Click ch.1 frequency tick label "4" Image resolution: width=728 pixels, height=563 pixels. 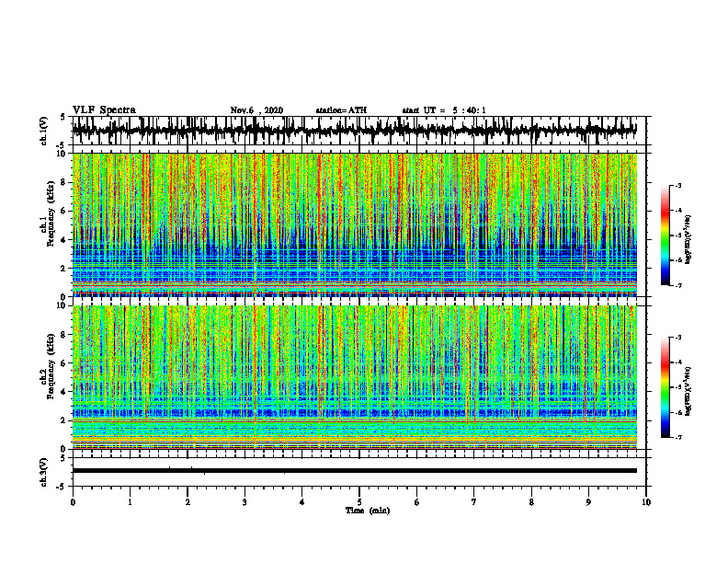(64, 240)
